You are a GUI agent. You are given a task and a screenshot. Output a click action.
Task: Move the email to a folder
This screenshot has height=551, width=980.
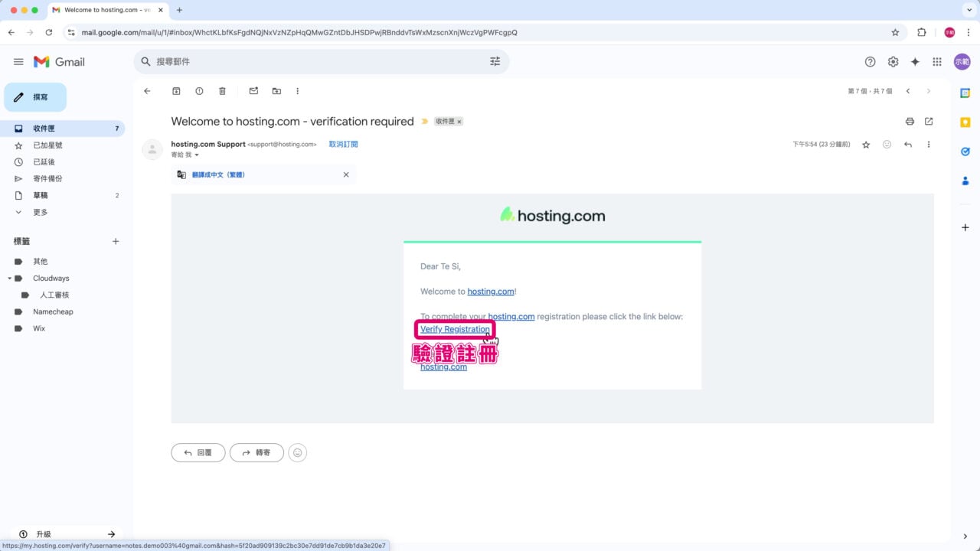click(x=276, y=91)
